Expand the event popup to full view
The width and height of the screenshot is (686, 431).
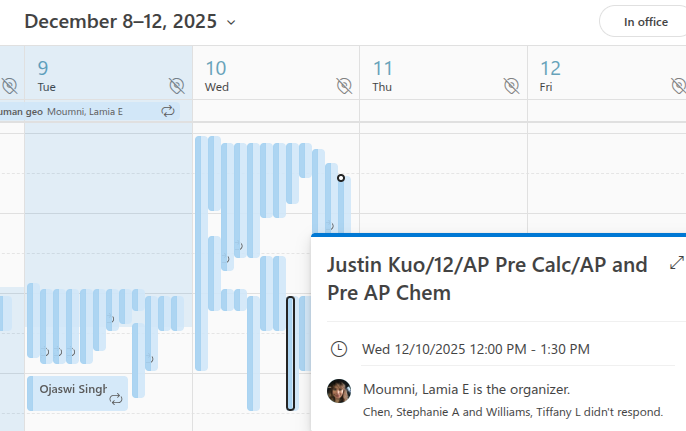676,263
